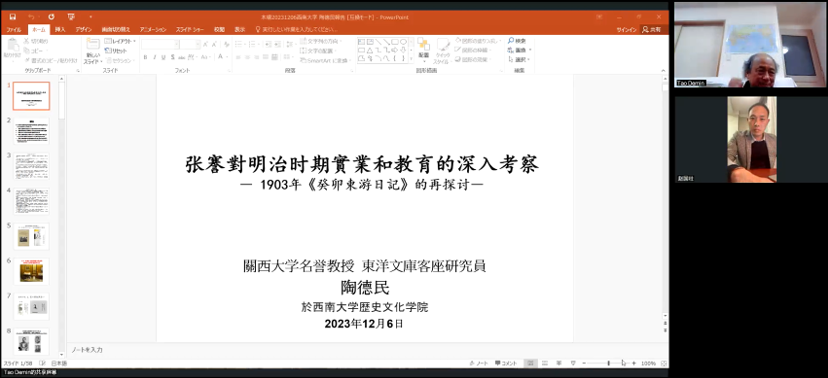The height and width of the screenshot is (378, 828).
Task: Click the New Slide icon
Action: pos(93,44)
